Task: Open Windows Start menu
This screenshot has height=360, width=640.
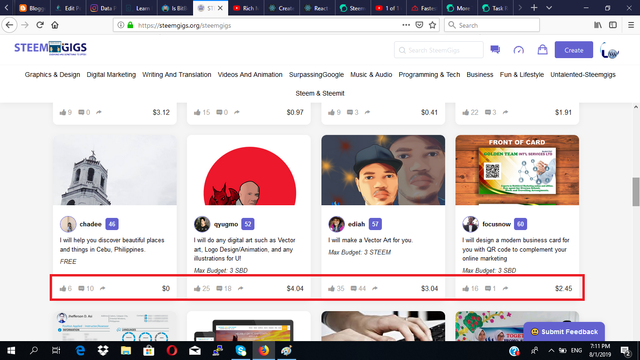Action: [x=11, y=351]
